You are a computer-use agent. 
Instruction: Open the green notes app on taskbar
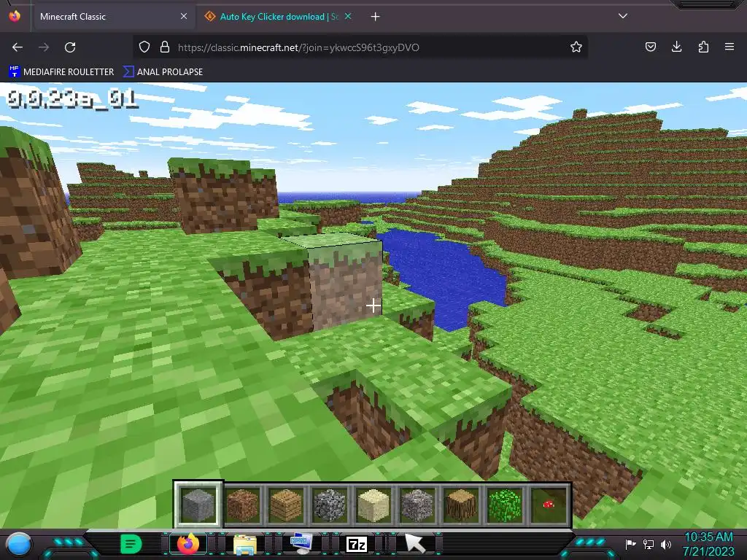(131, 544)
